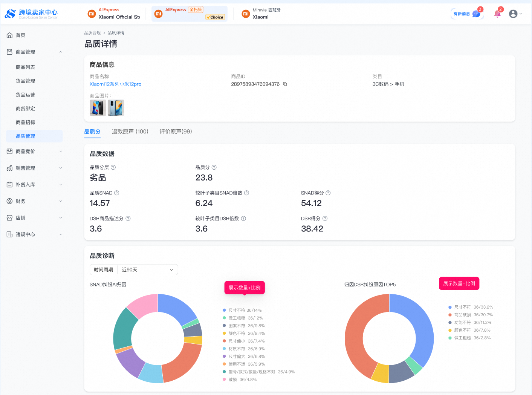The image size is (532, 395).
Task: Copy the product ID with copy icon
Action: pos(285,84)
